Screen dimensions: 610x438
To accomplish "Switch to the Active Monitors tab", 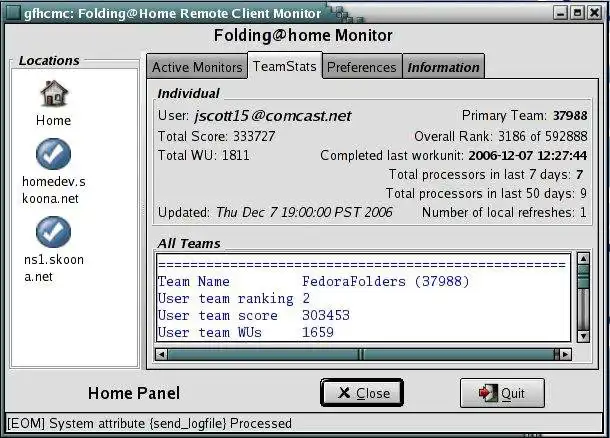I will 197,67.
